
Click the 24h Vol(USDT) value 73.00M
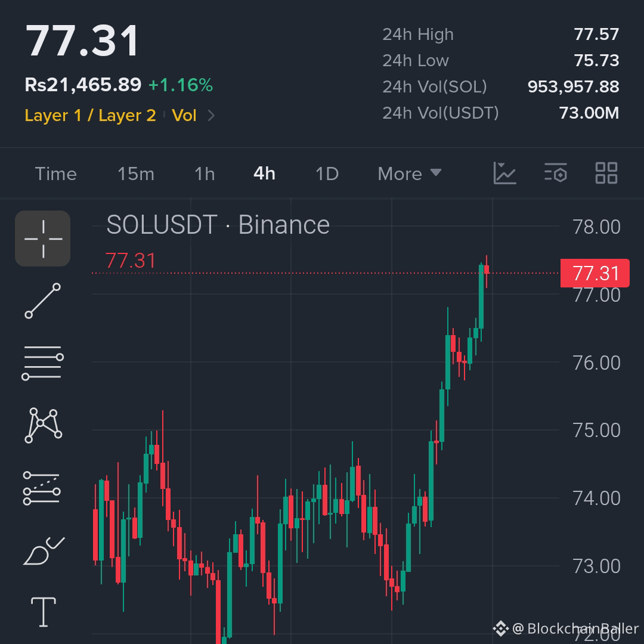589,113
